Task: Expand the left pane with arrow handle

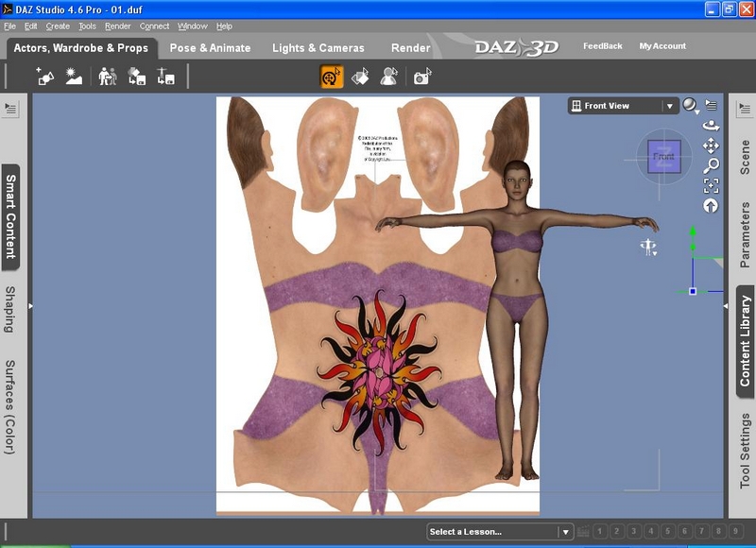Action: pyautogui.click(x=30, y=305)
